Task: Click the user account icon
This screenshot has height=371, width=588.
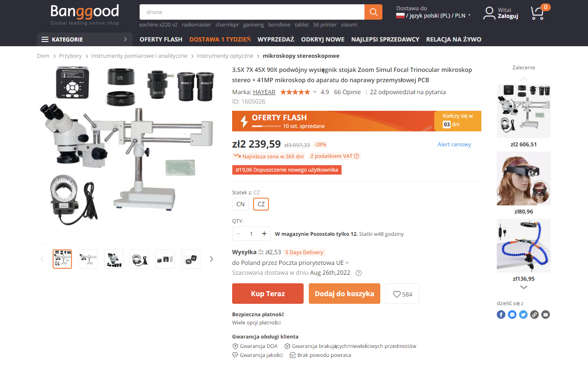Action: point(489,13)
